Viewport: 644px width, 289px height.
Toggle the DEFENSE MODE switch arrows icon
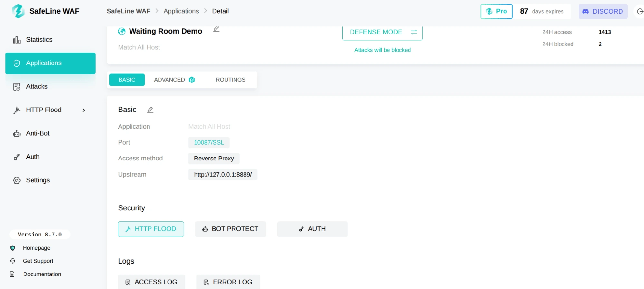pyautogui.click(x=414, y=32)
